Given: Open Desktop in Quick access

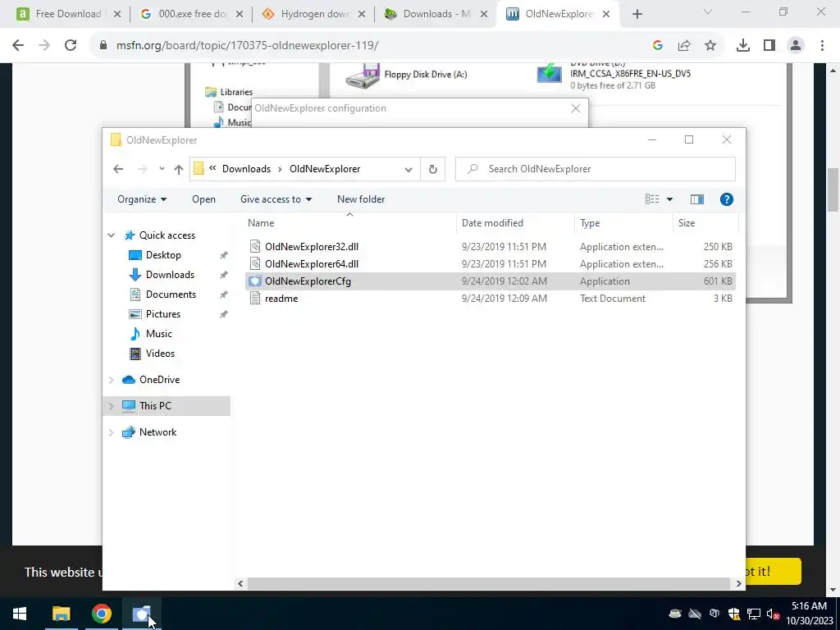Looking at the screenshot, I should click(x=163, y=255).
